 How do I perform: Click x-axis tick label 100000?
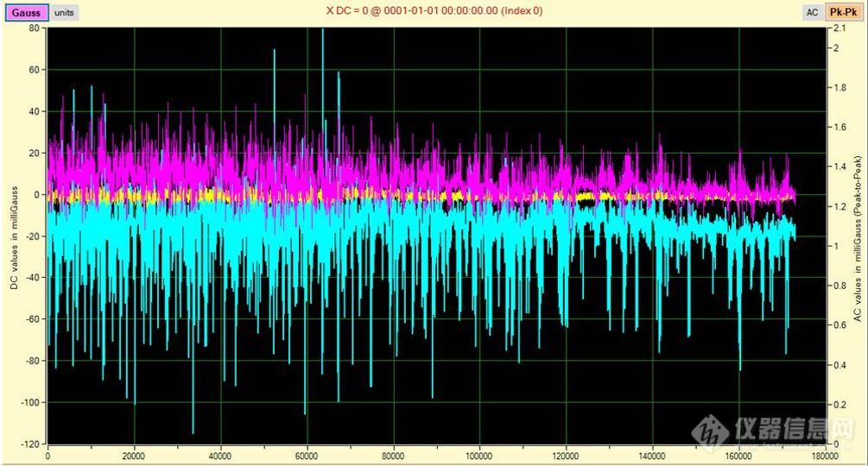478,456
